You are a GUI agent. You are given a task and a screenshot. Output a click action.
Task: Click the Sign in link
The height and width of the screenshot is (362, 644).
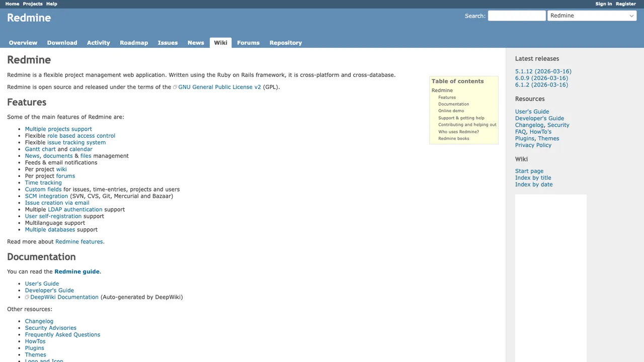point(604,4)
